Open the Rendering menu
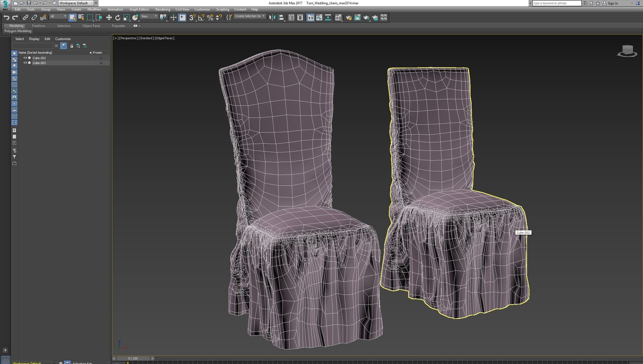643x364 pixels. [163, 9]
